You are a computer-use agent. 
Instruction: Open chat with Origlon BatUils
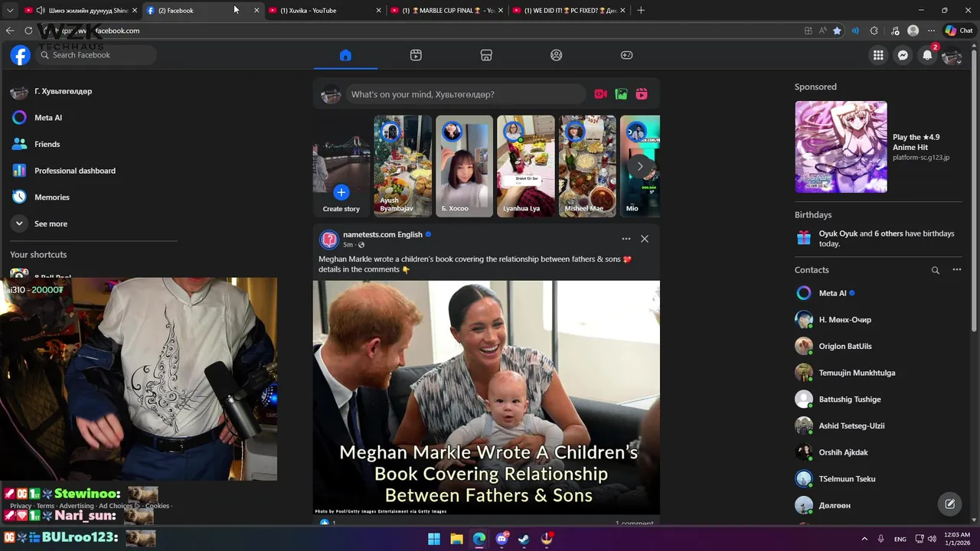tap(877, 346)
